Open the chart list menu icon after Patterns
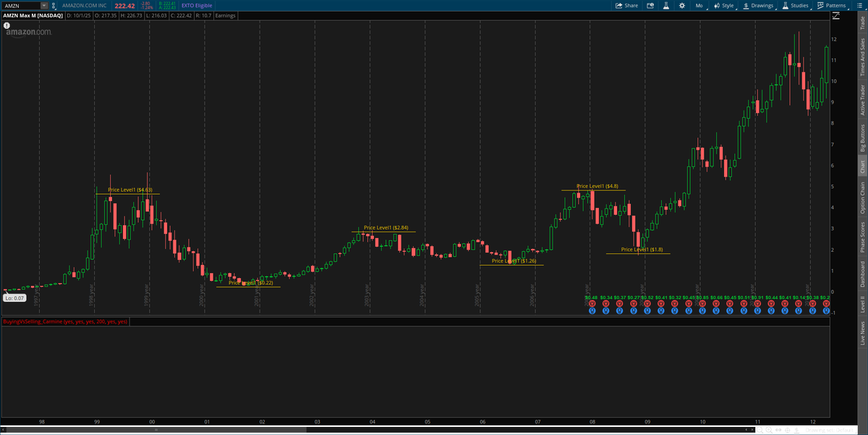The height and width of the screenshot is (435, 868). pyautogui.click(x=859, y=5)
